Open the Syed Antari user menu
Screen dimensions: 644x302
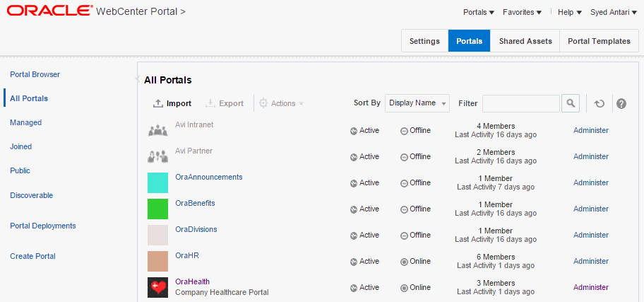click(x=614, y=12)
